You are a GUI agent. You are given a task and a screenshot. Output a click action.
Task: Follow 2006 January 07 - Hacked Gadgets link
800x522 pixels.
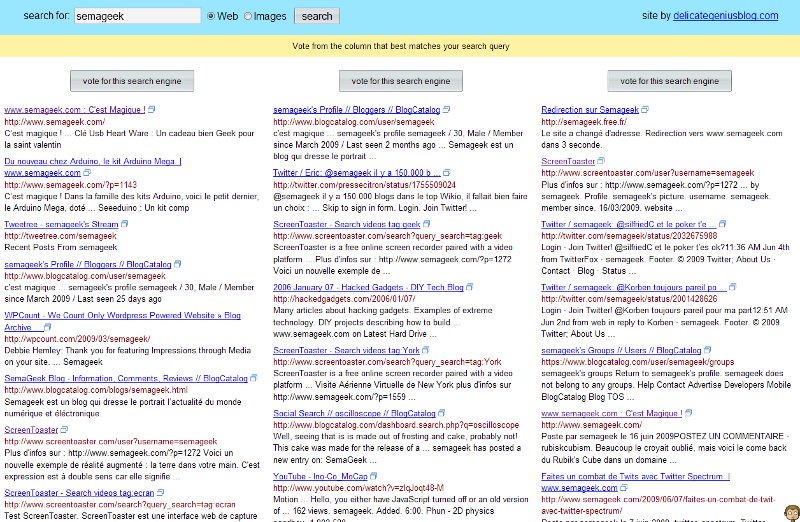coord(368,287)
